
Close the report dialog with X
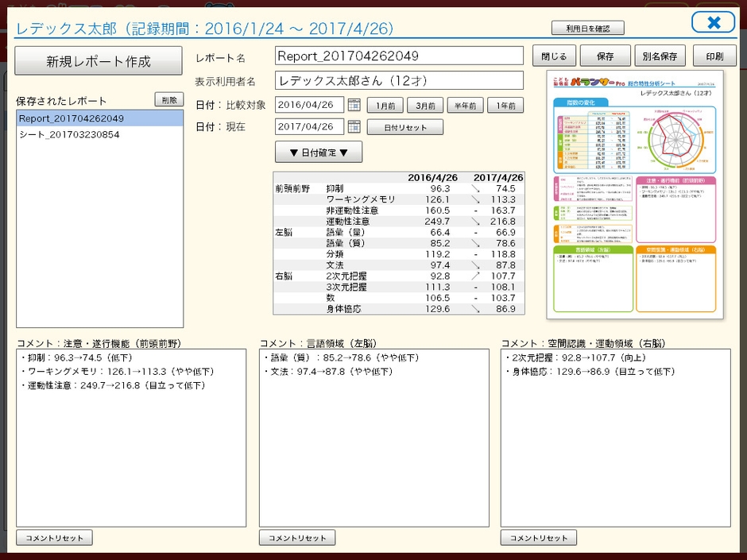[x=713, y=22]
